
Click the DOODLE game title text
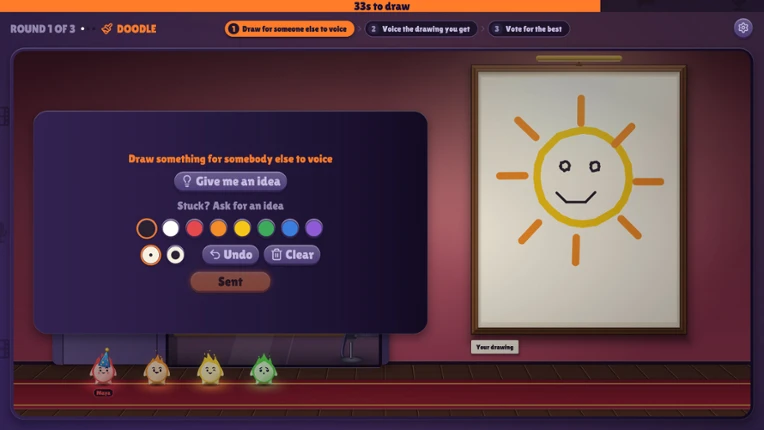[x=136, y=29]
